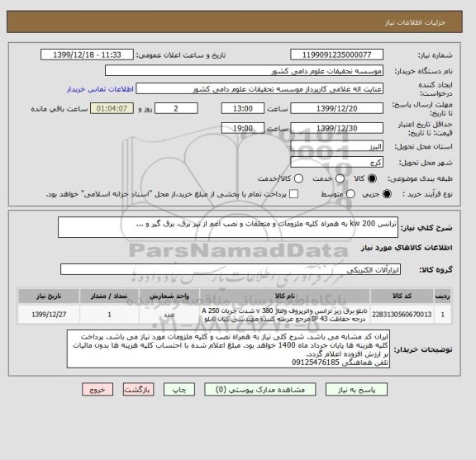
Task: Click the announcement date field 1399/12/18 - 11:33
Action: coord(87,55)
